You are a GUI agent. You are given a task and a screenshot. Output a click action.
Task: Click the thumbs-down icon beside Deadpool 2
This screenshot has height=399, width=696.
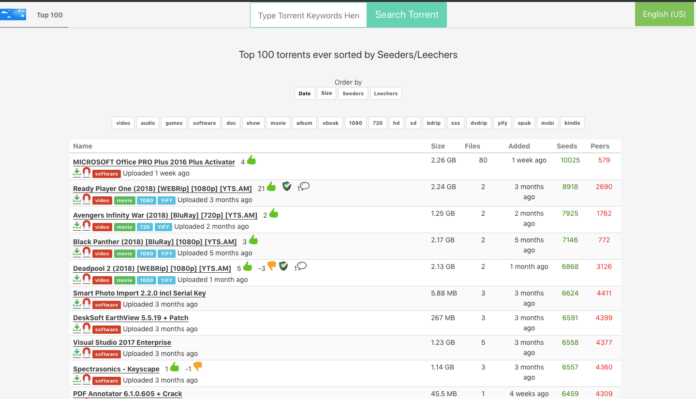(272, 266)
